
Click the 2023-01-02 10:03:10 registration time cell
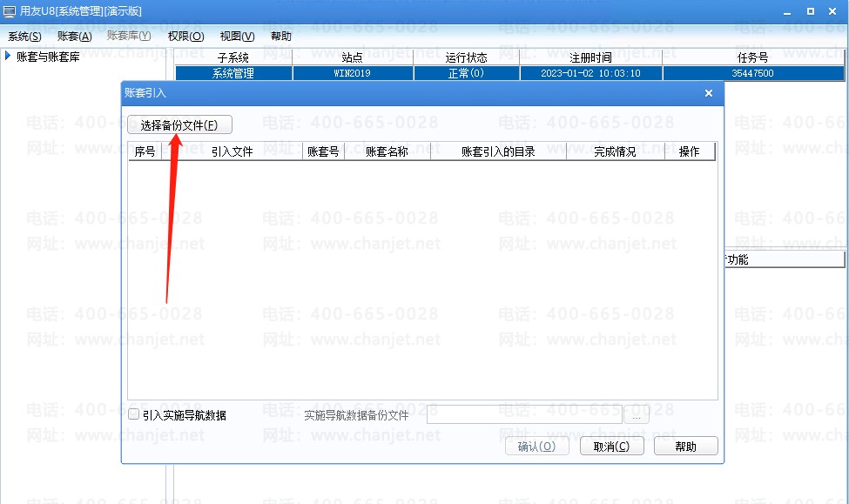click(590, 73)
